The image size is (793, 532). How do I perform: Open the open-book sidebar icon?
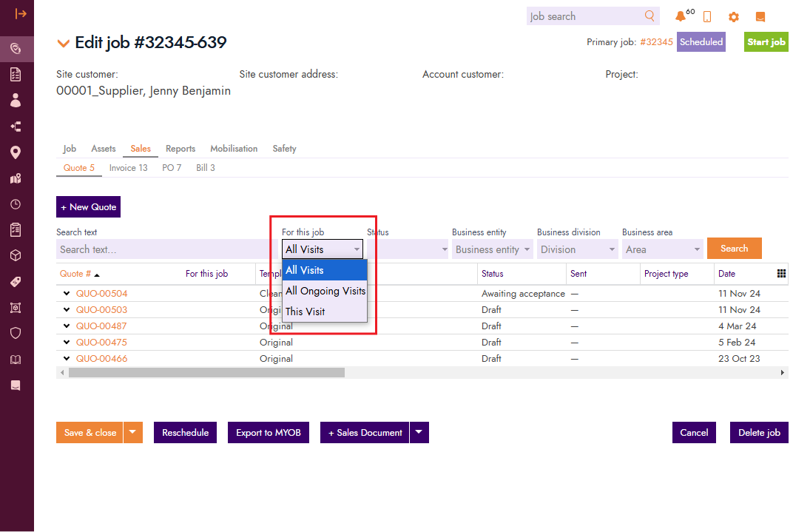pyautogui.click(x=16, y=360)
